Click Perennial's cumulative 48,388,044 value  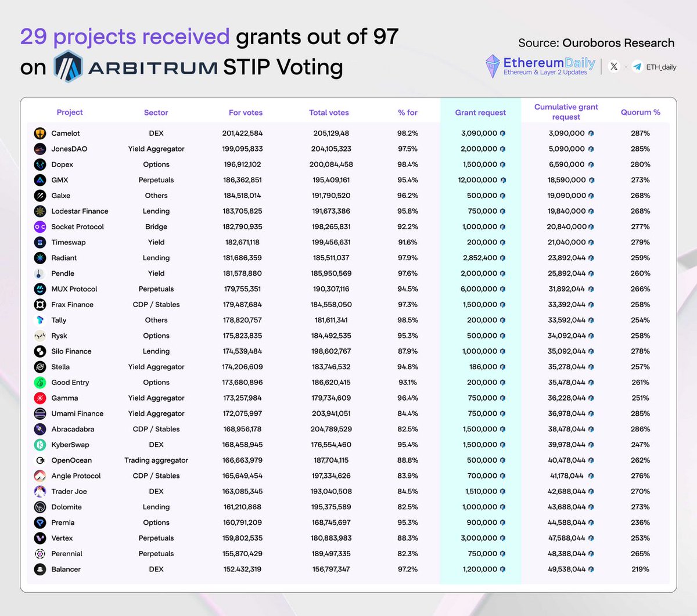[x=567, y=554]
